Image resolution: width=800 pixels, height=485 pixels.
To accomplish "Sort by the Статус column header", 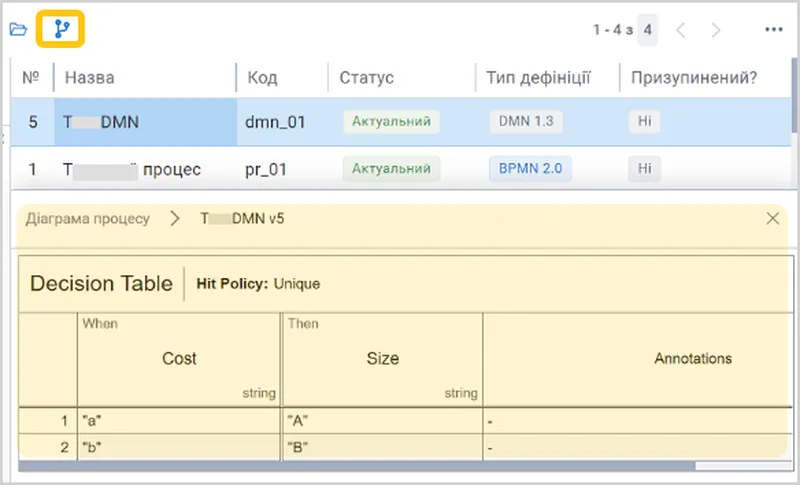I will [x=366, y=78].
